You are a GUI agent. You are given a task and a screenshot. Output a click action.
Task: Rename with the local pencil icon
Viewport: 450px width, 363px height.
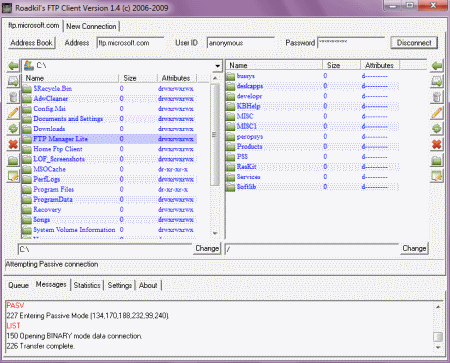(13, 113)
